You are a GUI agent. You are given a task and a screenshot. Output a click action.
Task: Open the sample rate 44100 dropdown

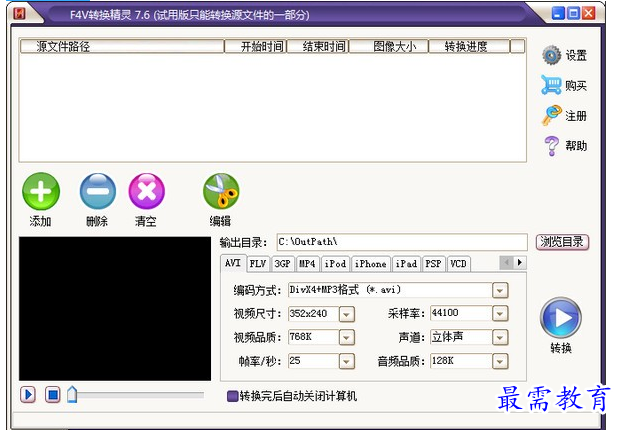[500, 314]
